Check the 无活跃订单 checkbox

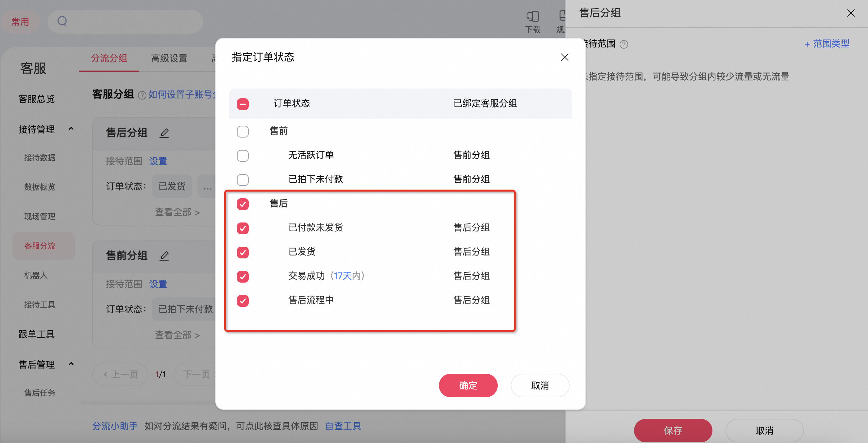[x=242, y=156]
